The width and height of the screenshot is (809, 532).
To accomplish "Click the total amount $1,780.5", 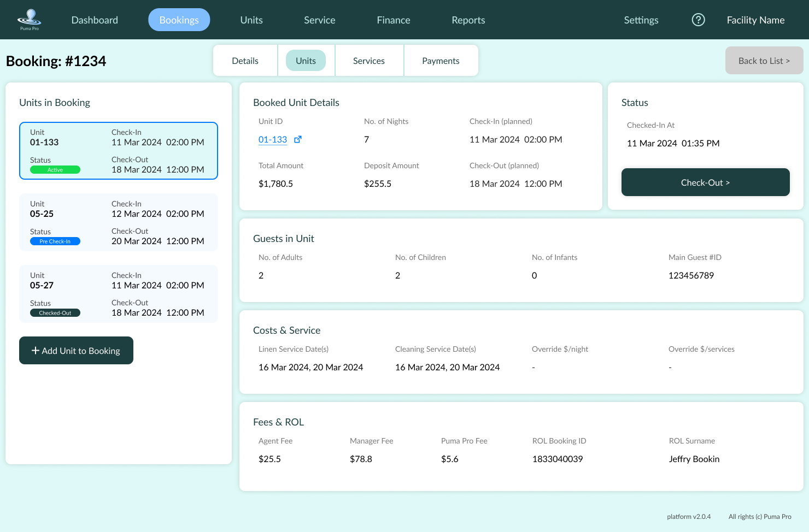I will tap(275, 184).
